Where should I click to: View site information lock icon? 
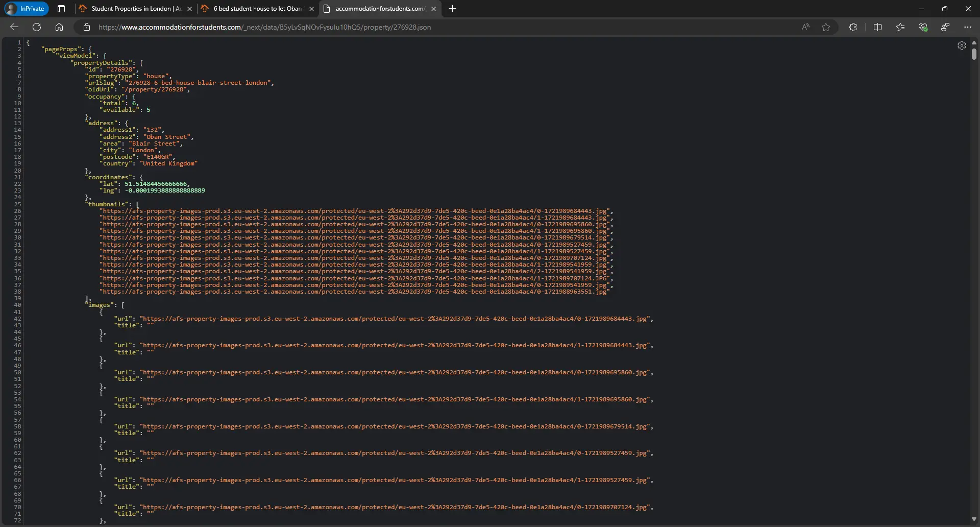click(87, 27)
